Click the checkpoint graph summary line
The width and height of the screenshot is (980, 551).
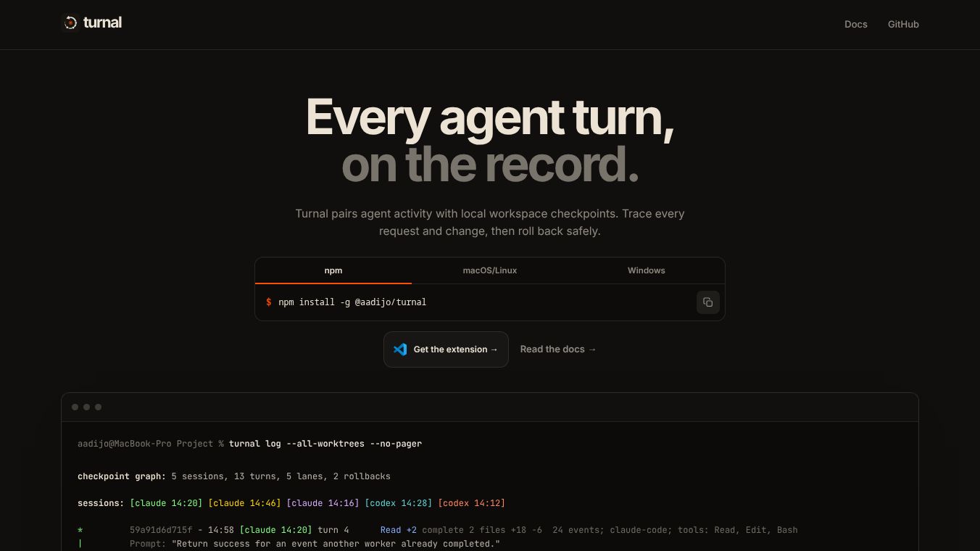(x=234, y=476)
